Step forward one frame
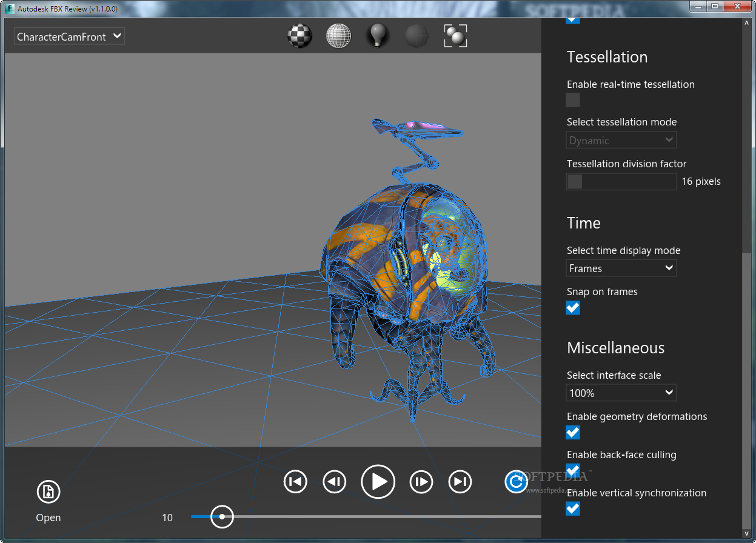Screen dimensions: 756x543 421,482
